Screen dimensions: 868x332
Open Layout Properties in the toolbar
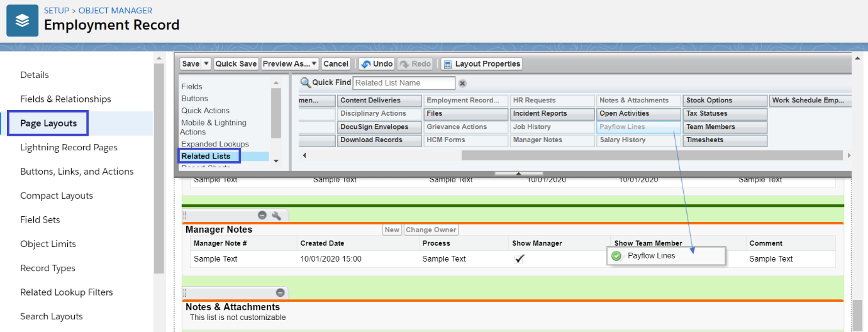[482, 64]
